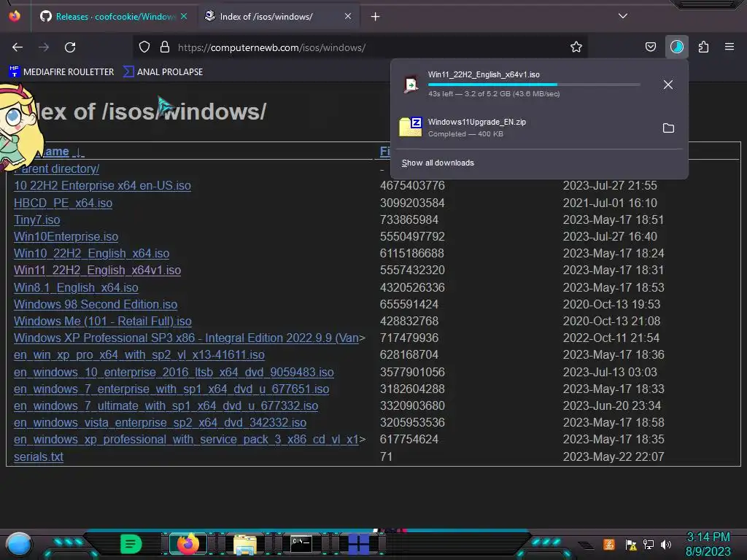Open the Extensions puzzle icon
The height and width of the screenshot is (560, 747).
click(x=703, y=47)
